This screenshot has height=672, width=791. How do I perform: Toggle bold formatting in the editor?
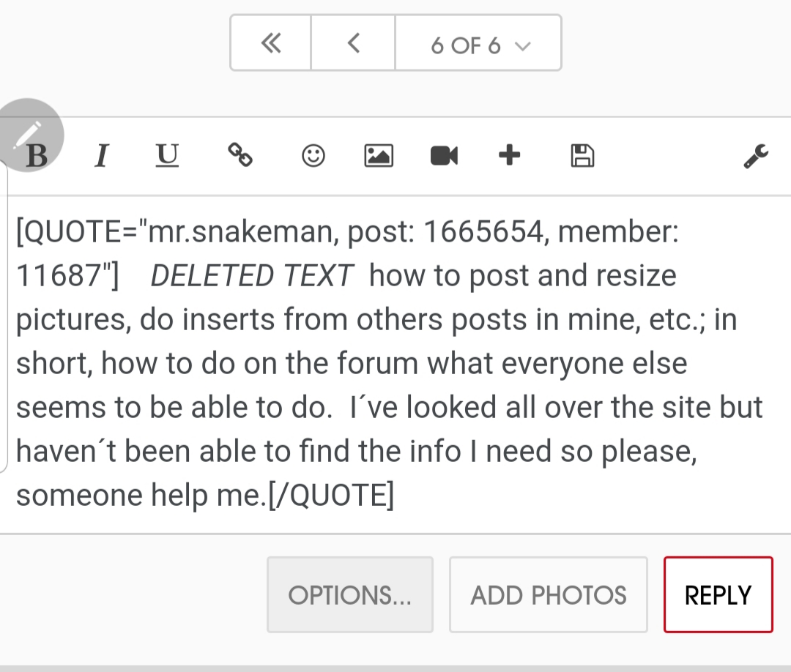(37, 156)
